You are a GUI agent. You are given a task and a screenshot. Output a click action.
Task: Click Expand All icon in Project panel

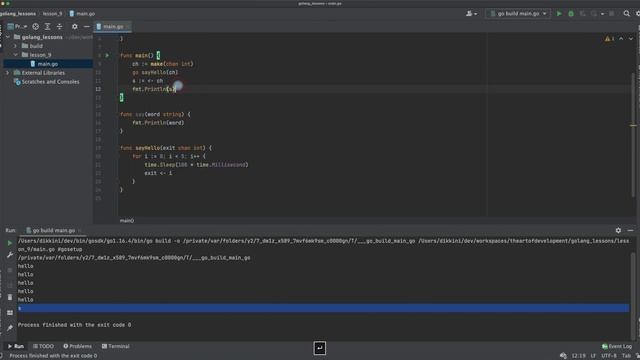tap(47, 27)
